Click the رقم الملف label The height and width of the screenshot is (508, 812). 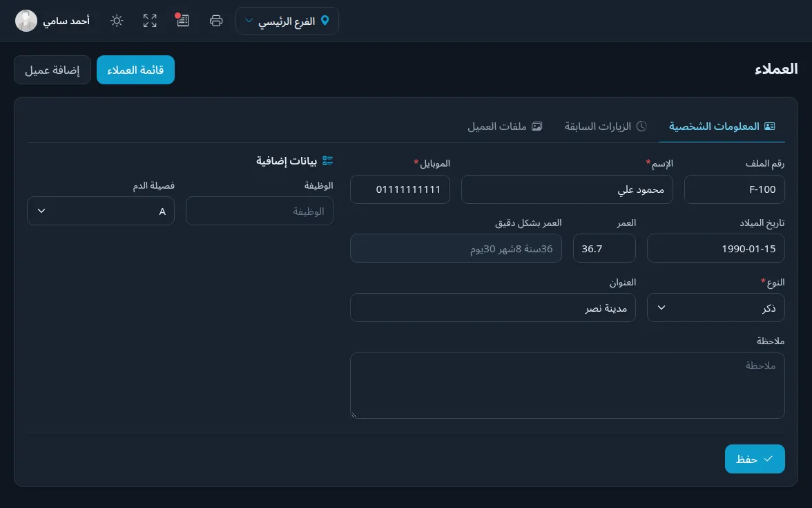pyautogui.click(x=765, y=164)
